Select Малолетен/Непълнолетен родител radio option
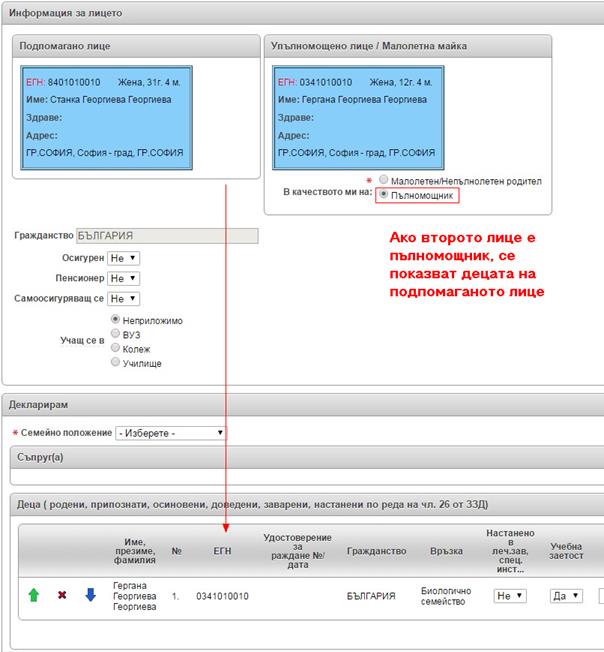This screenshot has width=604, height=652. click(383, 180)
